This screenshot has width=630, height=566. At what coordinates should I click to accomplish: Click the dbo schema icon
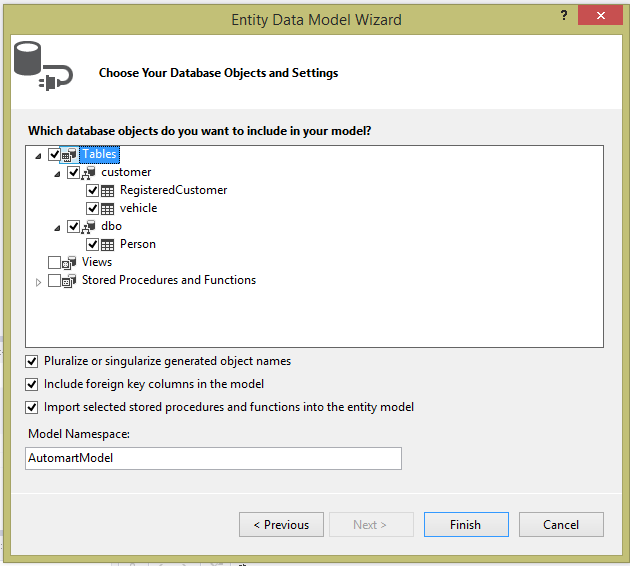point(88,227)
